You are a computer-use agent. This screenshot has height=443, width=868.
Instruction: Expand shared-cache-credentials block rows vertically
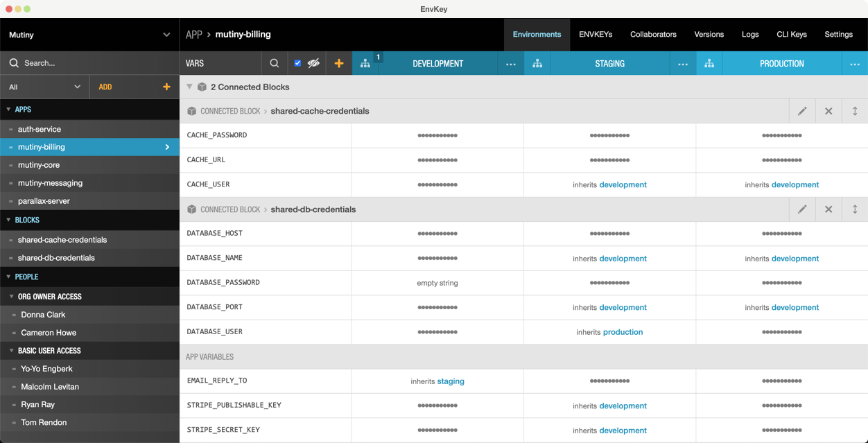tap(855, 111)
